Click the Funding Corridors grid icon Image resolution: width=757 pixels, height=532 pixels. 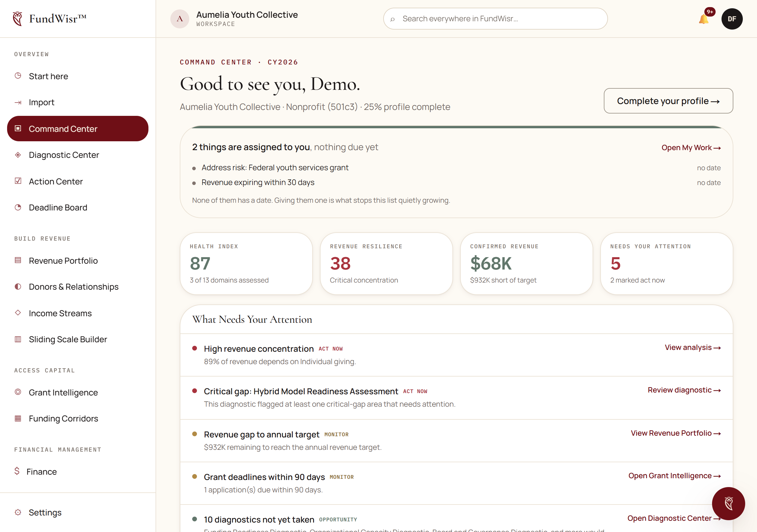pos(18,419)
